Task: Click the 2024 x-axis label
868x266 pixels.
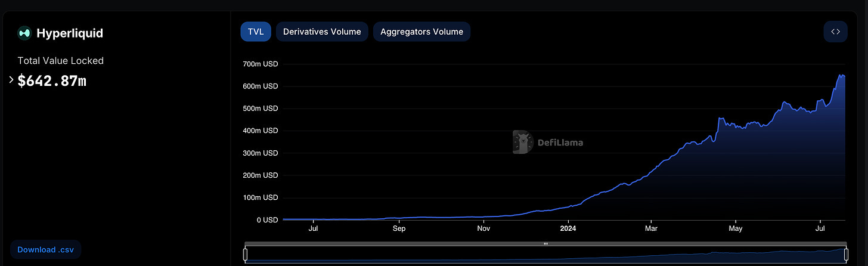Action: pos(568,228)
